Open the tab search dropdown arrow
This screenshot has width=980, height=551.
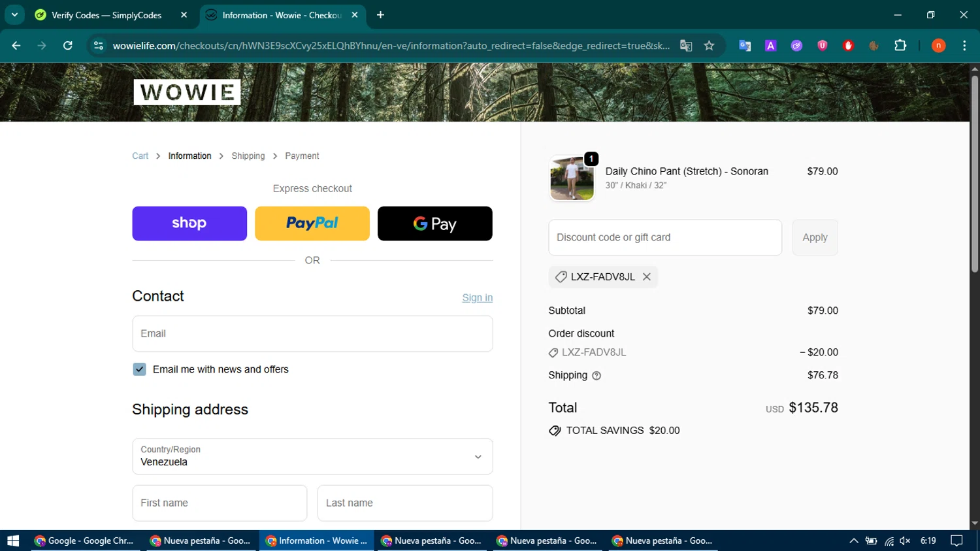point(14,14)
